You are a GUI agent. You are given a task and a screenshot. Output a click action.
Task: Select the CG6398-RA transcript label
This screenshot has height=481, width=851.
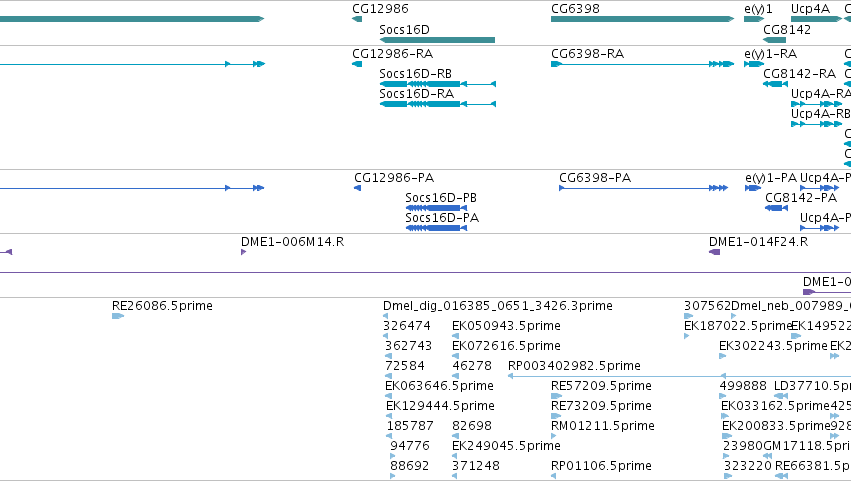tap(587, 54)
